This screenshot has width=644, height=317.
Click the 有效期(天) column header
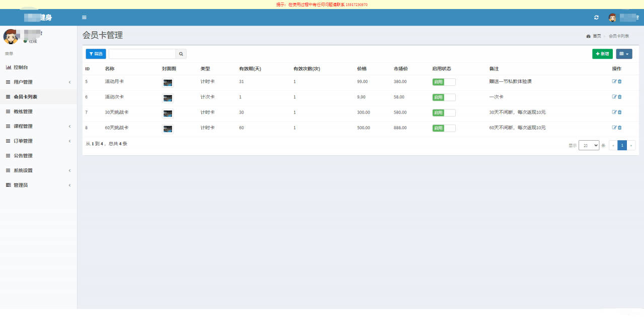coord(250,69)
